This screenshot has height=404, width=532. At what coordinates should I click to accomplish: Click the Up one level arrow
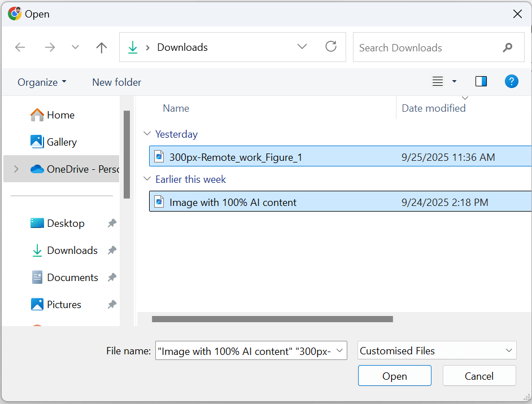tap(102, 47)
